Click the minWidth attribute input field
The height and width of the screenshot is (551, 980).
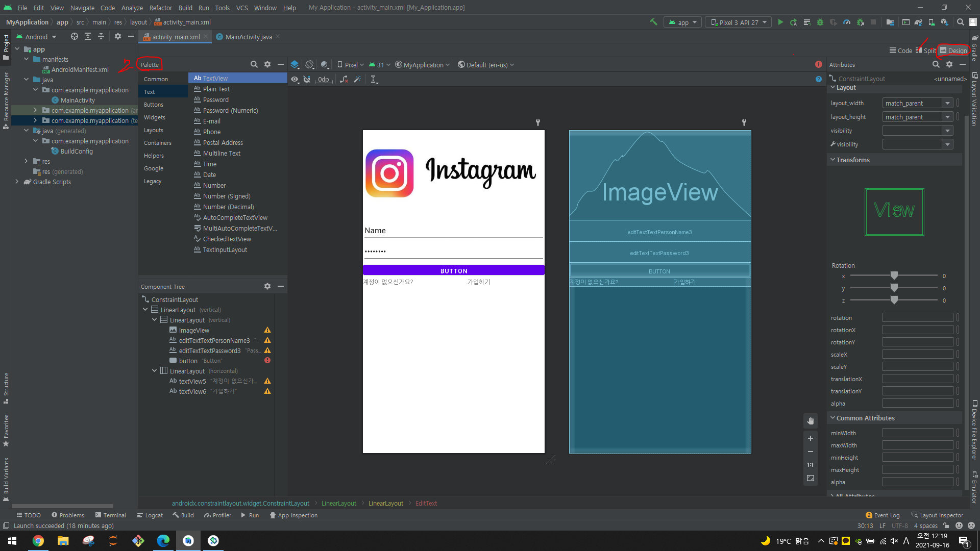pos(917,433)
